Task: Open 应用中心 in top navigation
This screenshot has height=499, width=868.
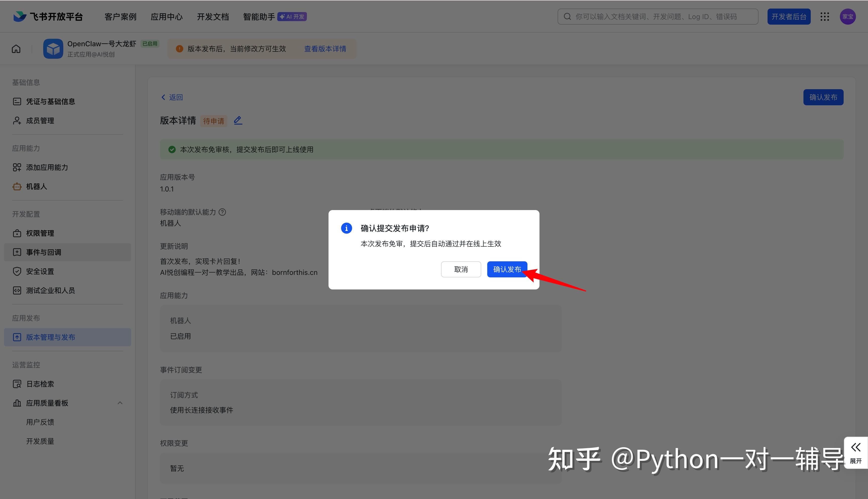Action: click(167, 17)
